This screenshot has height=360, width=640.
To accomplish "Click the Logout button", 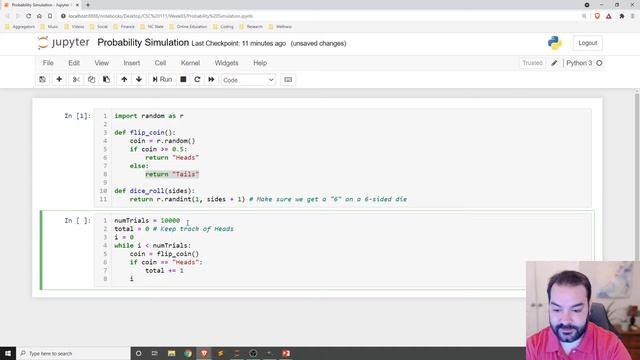I will (587, 43).
